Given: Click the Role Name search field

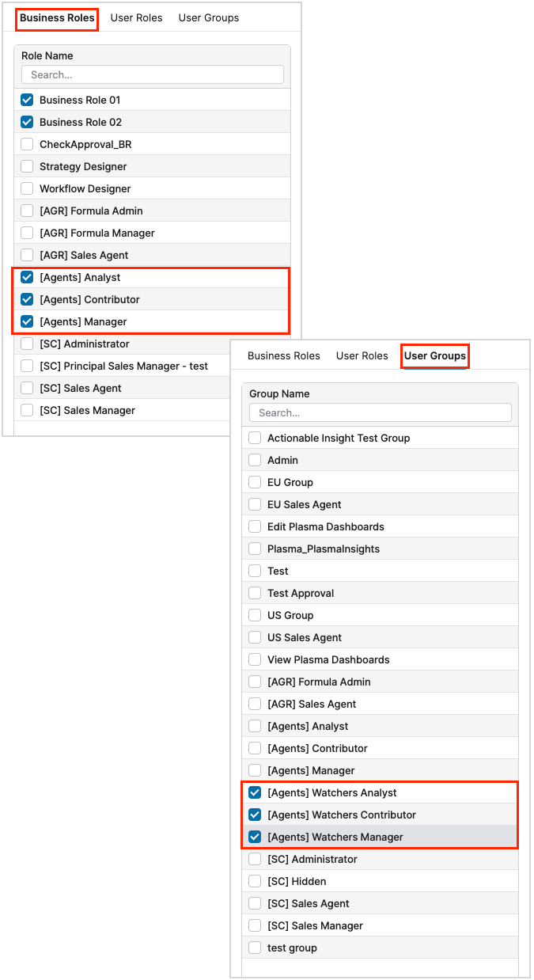Looking at the screenshot, I should click(x=152, y=74).
